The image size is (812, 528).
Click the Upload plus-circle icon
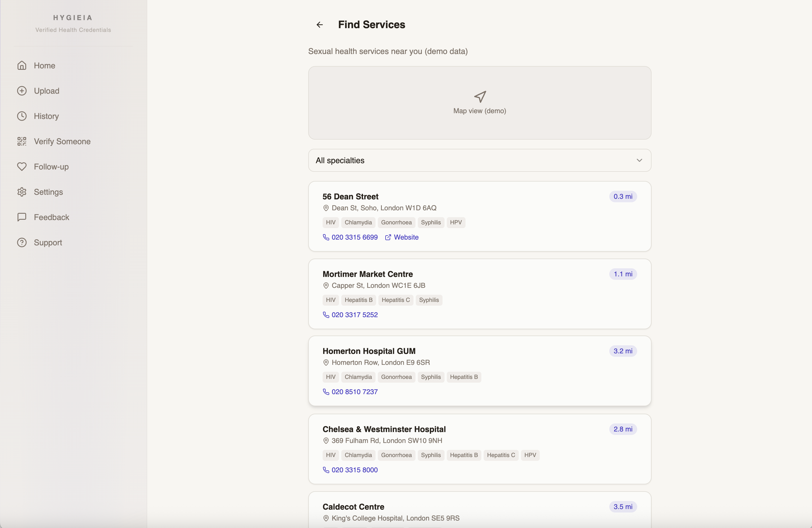pyautogui.click(x=22, y=91)
